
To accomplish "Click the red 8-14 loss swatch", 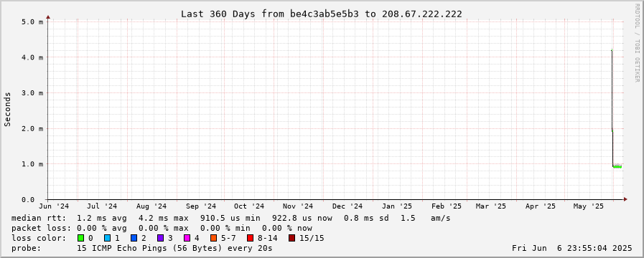I will pyautogui.click(x=250, y=238).
